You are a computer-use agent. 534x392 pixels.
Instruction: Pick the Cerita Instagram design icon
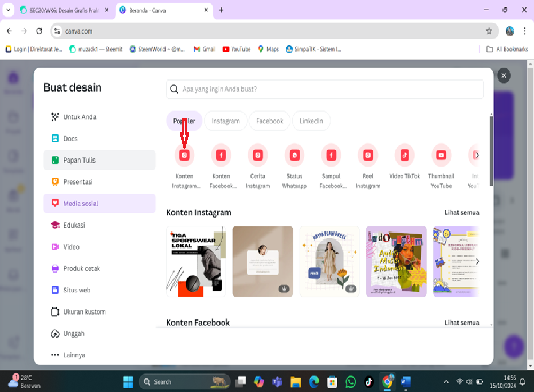(x=258, y=155)
